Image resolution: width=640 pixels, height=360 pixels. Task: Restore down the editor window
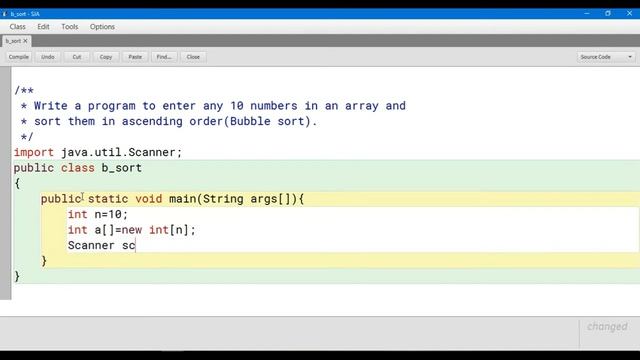point(608,13)
